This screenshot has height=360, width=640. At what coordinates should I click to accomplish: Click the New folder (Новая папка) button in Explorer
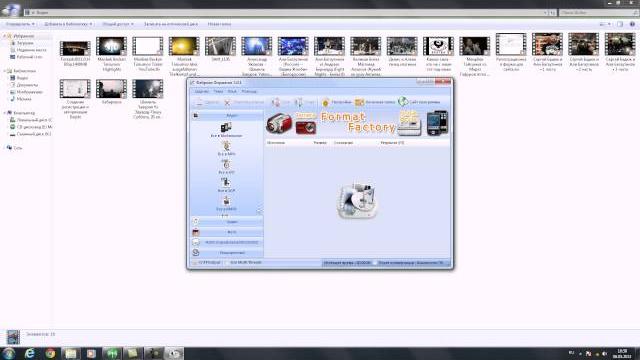click(x=219, y=24)
